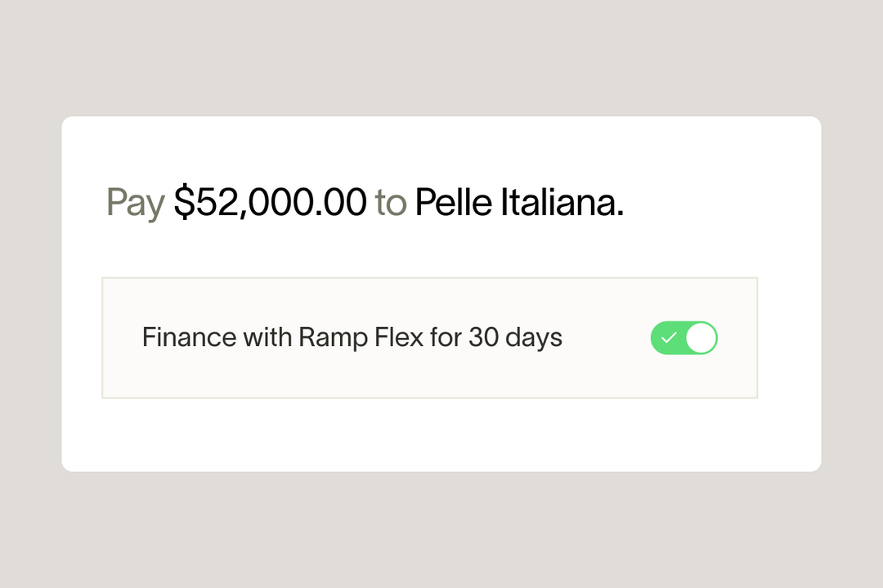Turn off "Finance with Ramp Flex for 30 days"

point(684,338)
